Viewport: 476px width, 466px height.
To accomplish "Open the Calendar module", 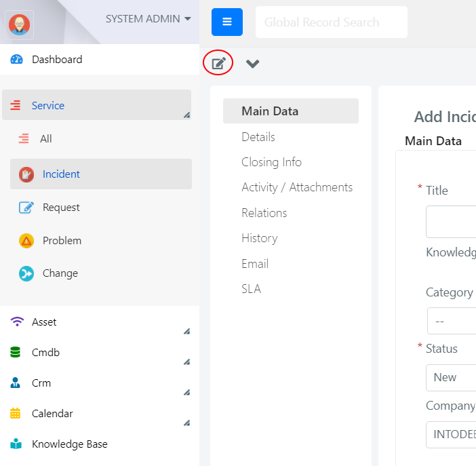I will click(52, 414).
